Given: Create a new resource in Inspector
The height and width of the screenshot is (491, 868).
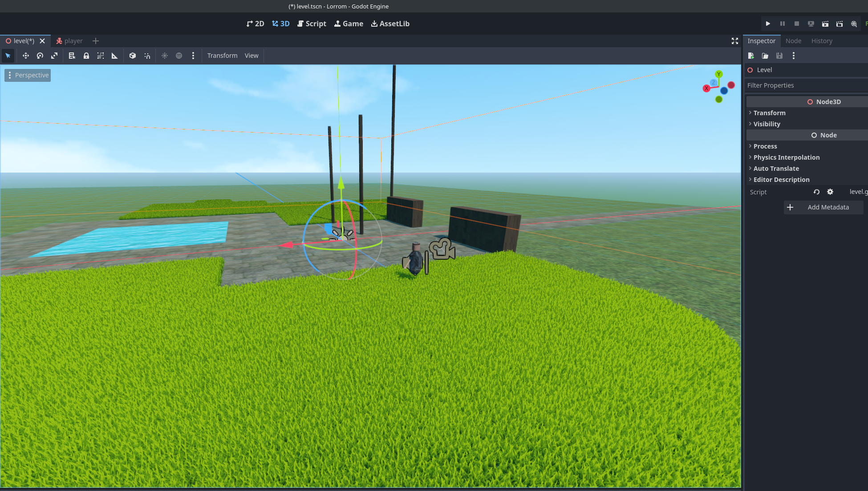Looking at the screenshot, I should [751, 56].
